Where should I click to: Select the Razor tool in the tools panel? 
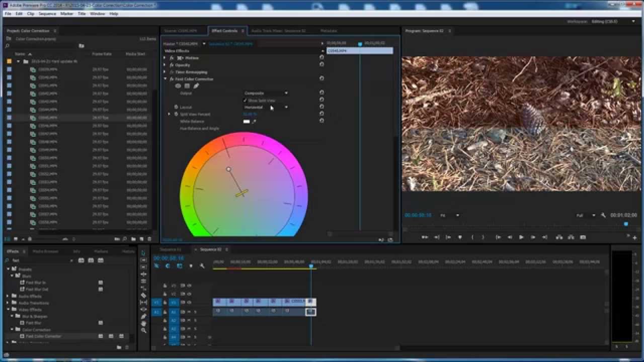coord(144,295)
